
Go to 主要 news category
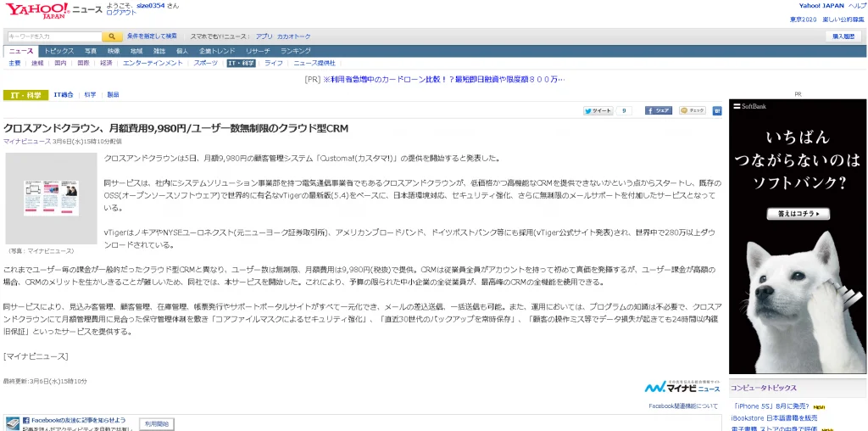tap(14, 63)
